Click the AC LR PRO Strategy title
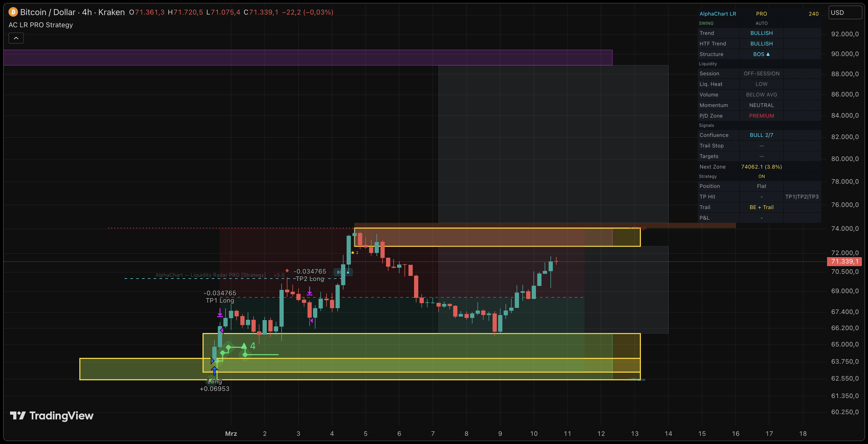This screenshot has width=868, height=444. 40,25
